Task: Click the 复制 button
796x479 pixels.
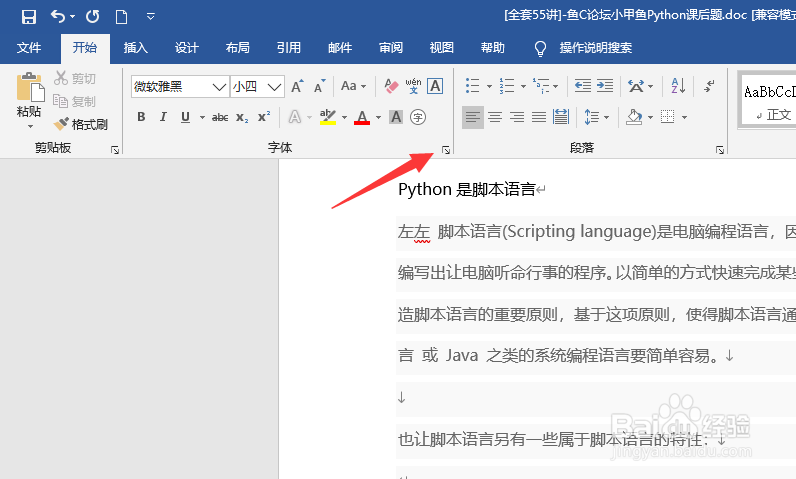Action: tap(75, 101)
